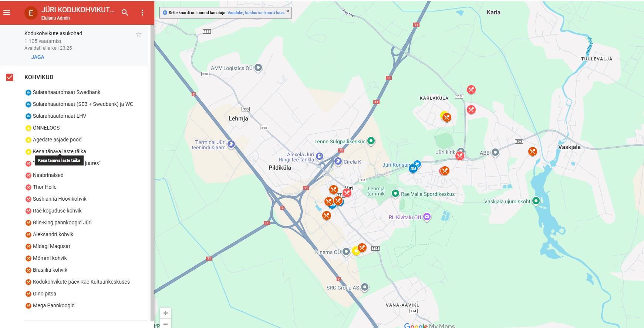Click the JAGA share button
Image resolution: width=644 pixels, height=328 pixels.
(38, 57)
